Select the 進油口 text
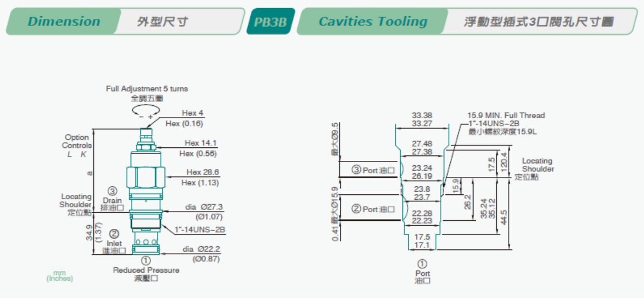644x298 pixels. pyautogui.click(x=114, y=251)
